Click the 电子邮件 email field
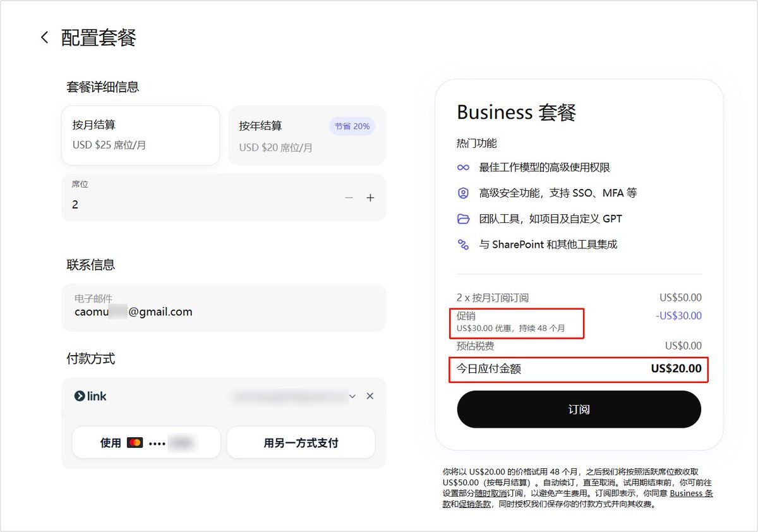 point(224,307)
